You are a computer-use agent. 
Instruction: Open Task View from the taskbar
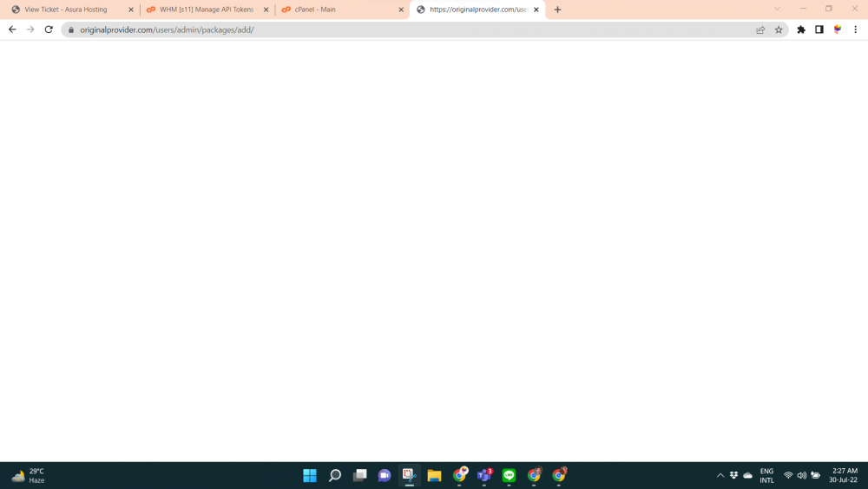[x=360, y=475]
